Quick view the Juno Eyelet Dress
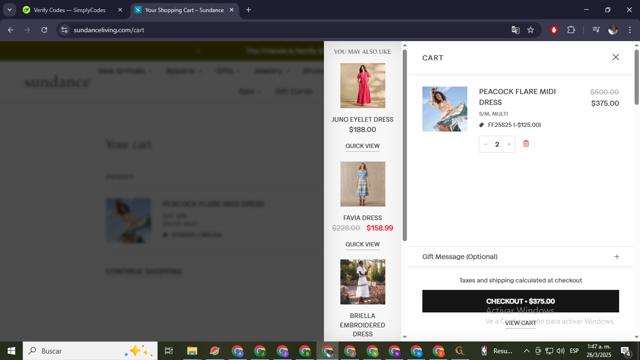 [362, 146]
